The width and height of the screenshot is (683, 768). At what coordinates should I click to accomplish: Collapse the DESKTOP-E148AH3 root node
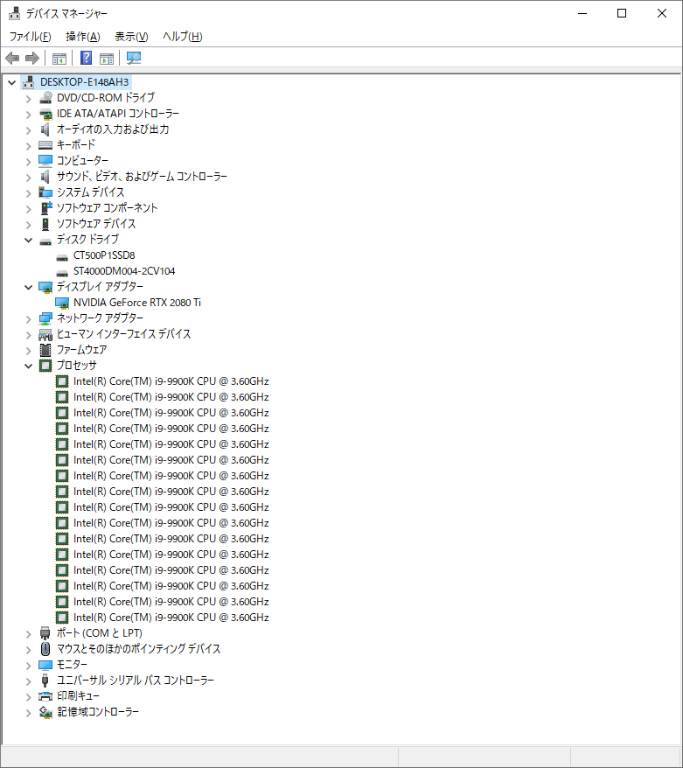(12, 82)
